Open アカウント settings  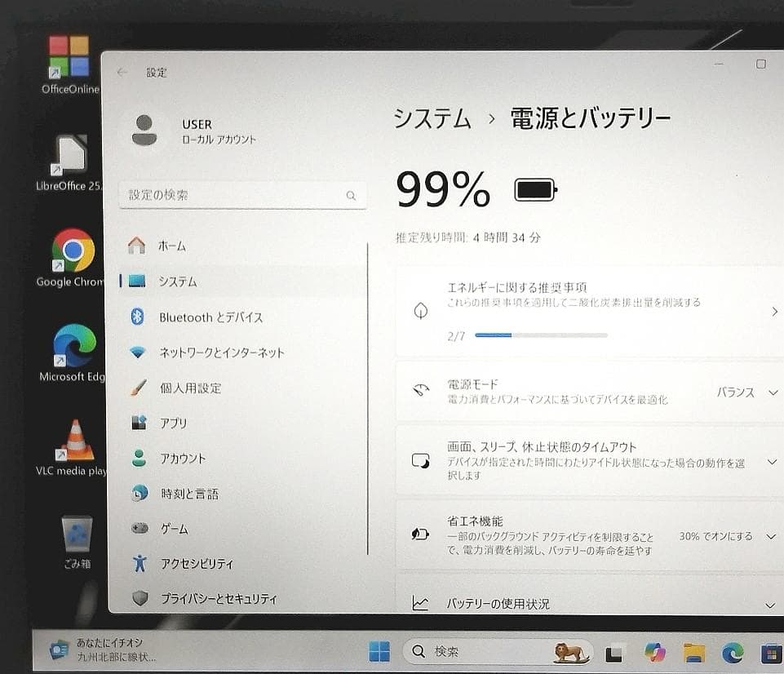tap(184, 458)
